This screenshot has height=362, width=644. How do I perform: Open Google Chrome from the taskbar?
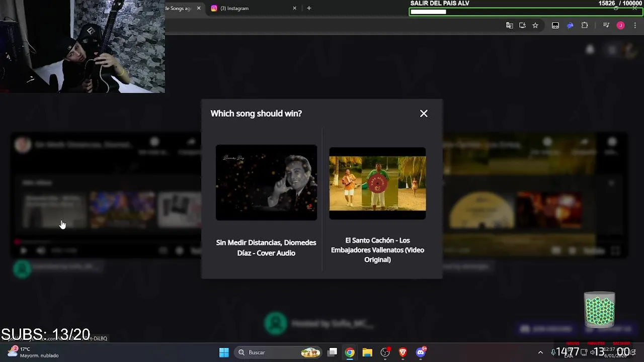350,352
